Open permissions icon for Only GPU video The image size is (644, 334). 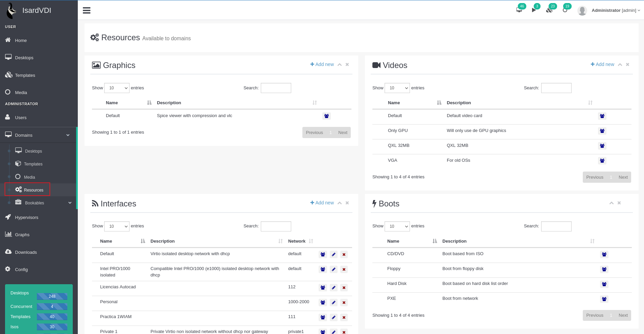602,131
